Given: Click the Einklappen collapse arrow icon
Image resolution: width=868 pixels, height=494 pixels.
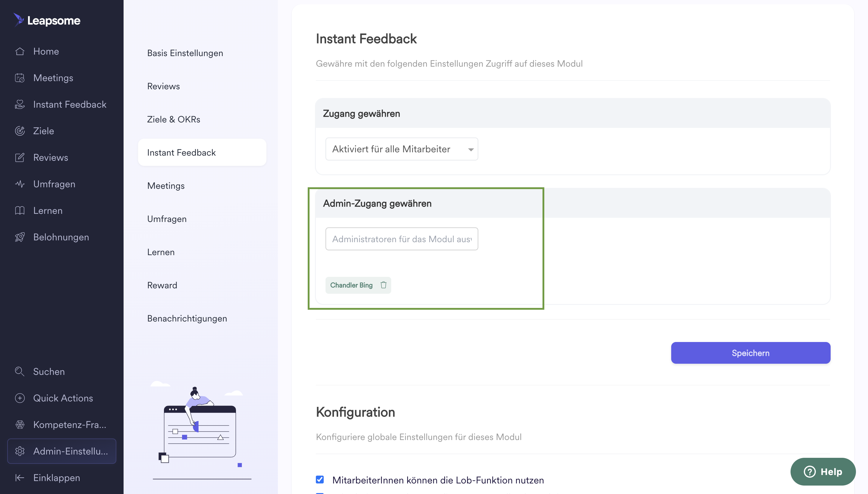Looking at the screenshot, I should coord(20,477).
